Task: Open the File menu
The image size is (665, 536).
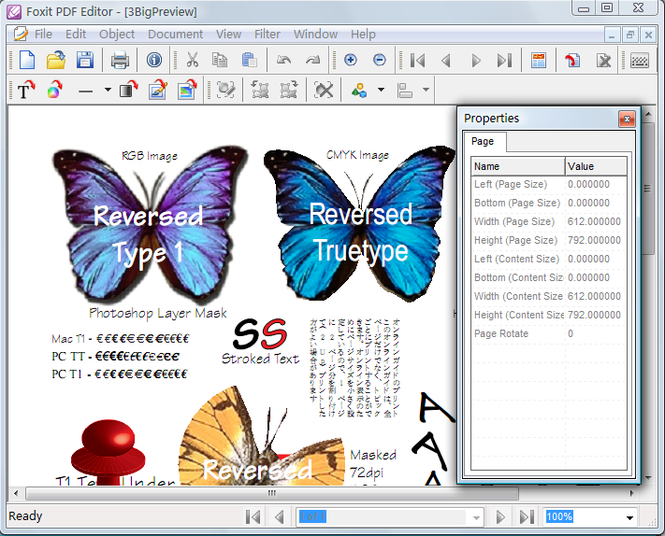Action: pyautogui.click(x=43, y=34)
